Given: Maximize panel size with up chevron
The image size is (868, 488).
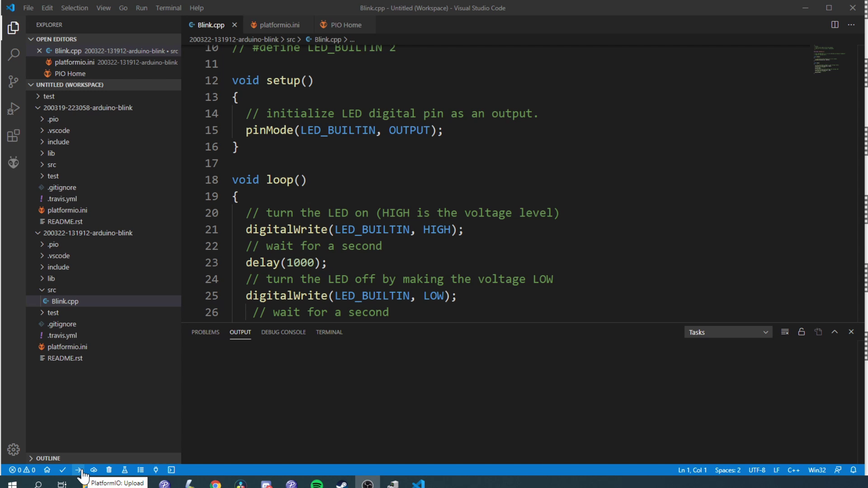Looking at the screenshot, I should click(x=835, y=332).
